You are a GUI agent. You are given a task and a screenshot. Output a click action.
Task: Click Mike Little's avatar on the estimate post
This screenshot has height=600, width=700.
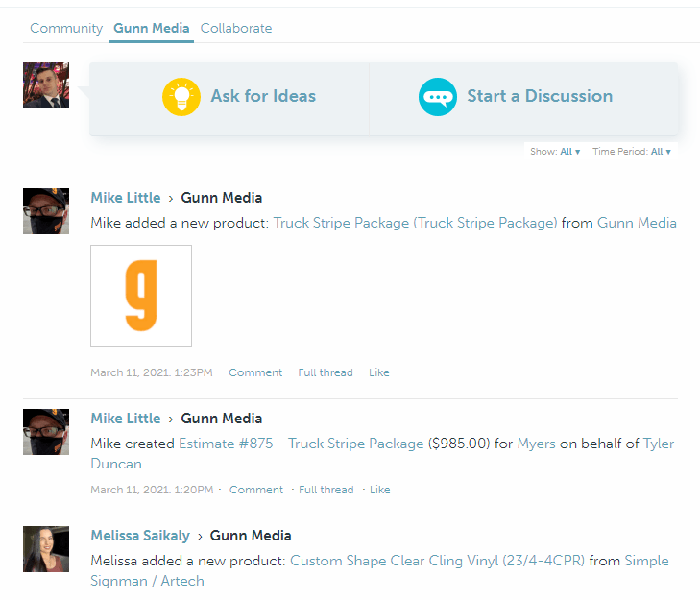click(x=46, y=432)
